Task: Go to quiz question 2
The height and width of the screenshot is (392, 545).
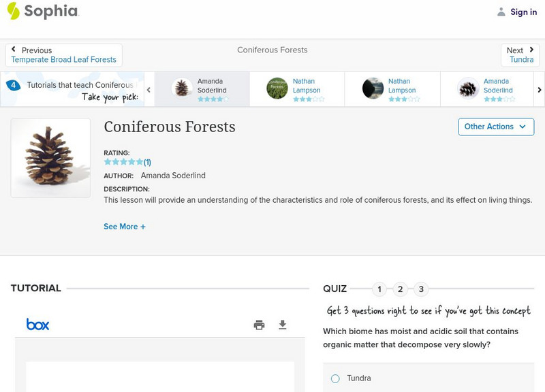Action: [401, 289]
